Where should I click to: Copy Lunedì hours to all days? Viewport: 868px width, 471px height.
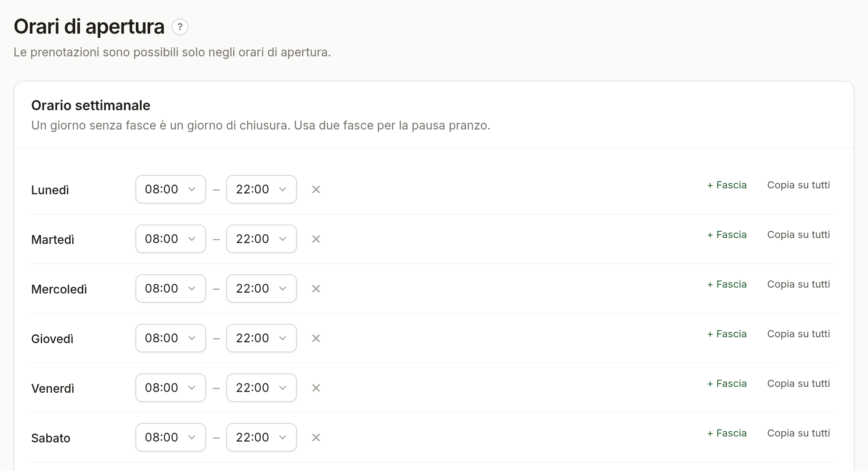coord(799,185)
